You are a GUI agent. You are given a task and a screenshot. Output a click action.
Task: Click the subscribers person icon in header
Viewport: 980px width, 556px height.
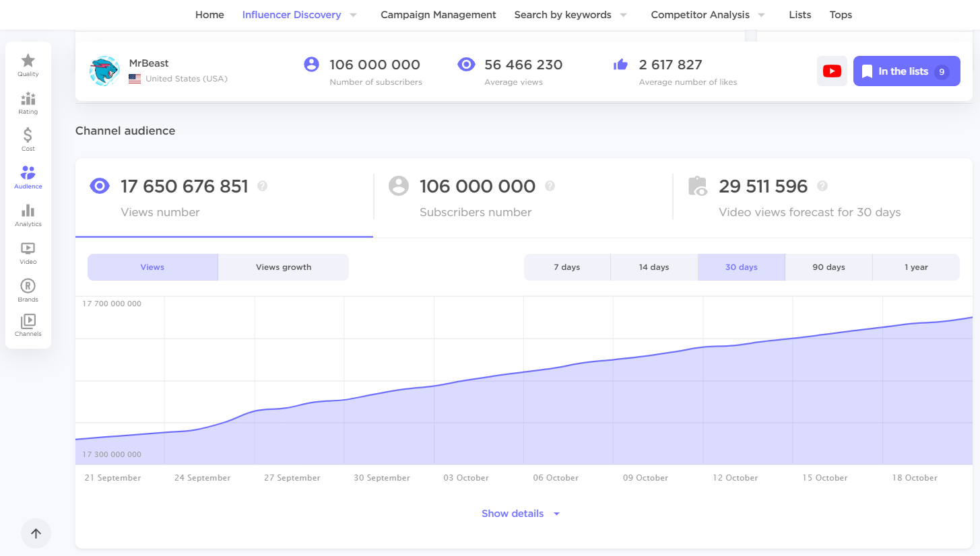coord(311,65)
